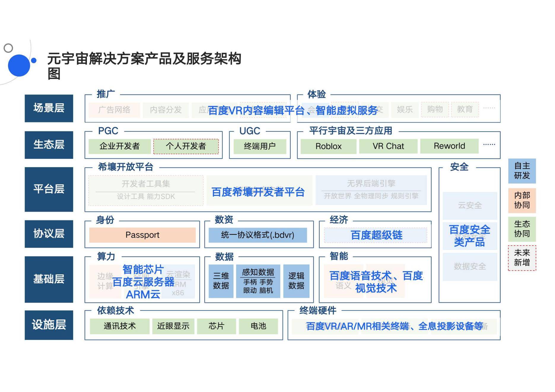Click the 未来新增 dashed legend box

coord(522,258)
